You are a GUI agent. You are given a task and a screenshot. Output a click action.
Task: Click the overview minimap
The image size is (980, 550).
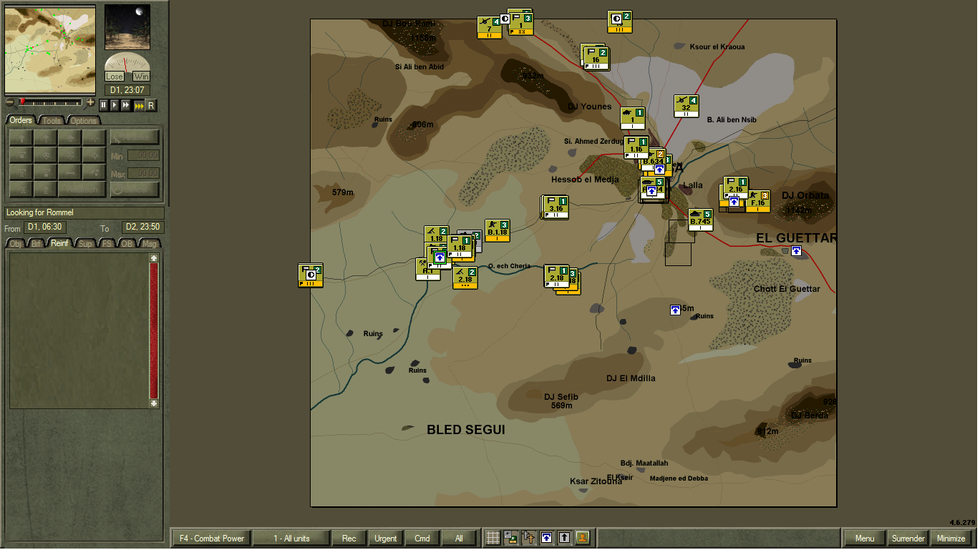tap(50, 49)
